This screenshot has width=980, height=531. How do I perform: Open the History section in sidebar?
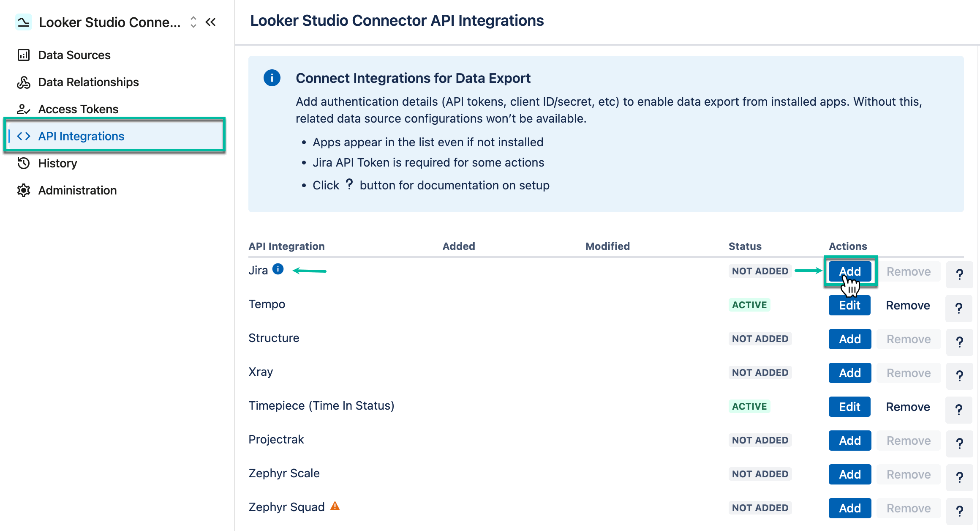(57, 163)
